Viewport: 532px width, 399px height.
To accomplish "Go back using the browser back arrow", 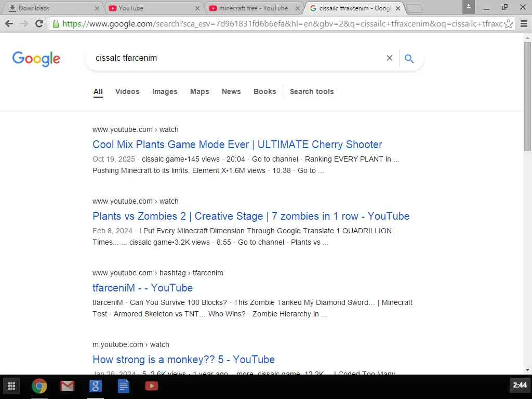I will [9, 23].
